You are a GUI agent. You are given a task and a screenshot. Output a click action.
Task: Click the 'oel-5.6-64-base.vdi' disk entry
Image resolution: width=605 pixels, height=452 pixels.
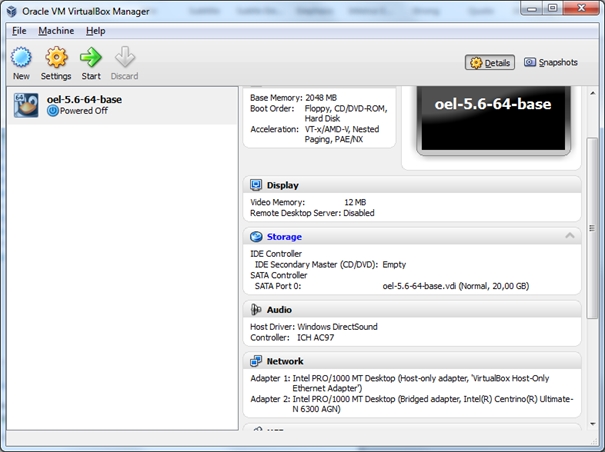[456, 286]
